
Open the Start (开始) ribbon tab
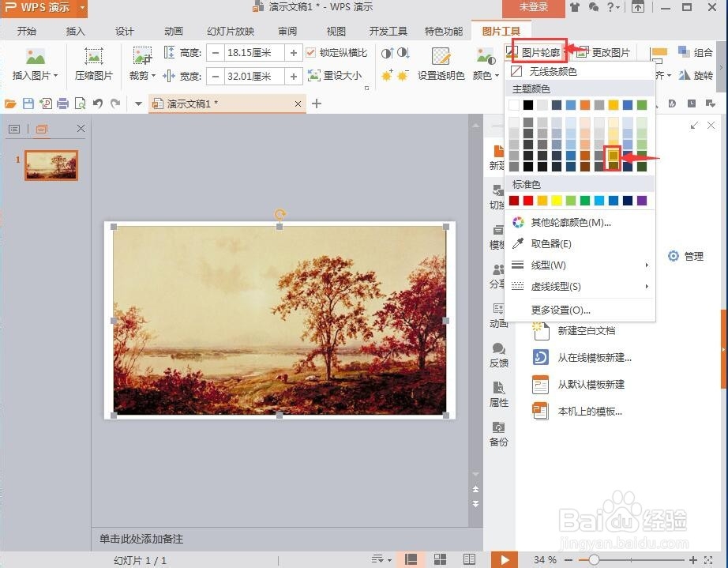(27, 31)
